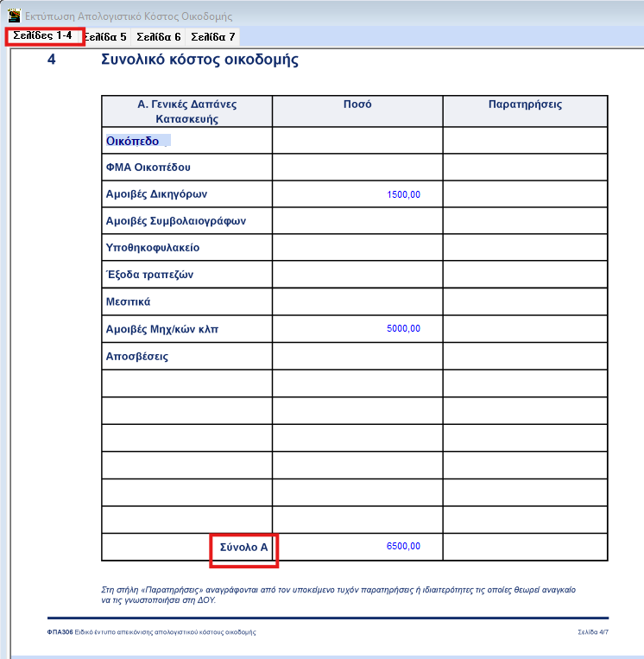This screenshot has width=644, height=659.
Task: Click the Ποσό cell for Αποσβέσεις
Action: click(x=357, y=356)
